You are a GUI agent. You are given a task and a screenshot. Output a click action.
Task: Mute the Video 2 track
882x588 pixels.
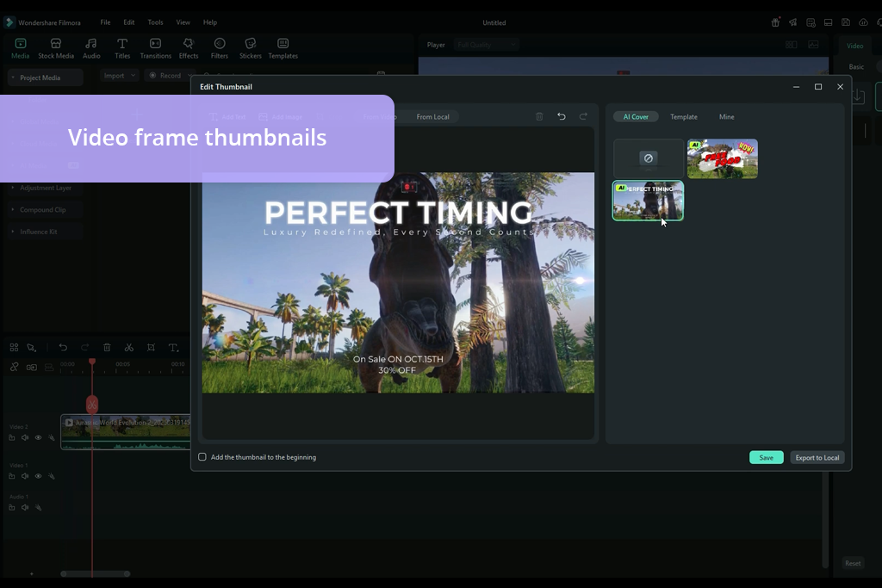[25, 437]
